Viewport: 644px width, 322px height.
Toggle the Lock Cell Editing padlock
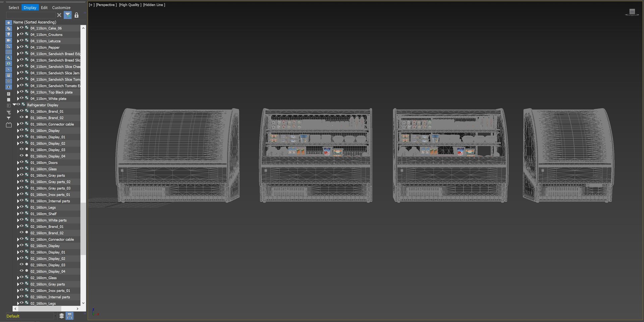point(76,15)
